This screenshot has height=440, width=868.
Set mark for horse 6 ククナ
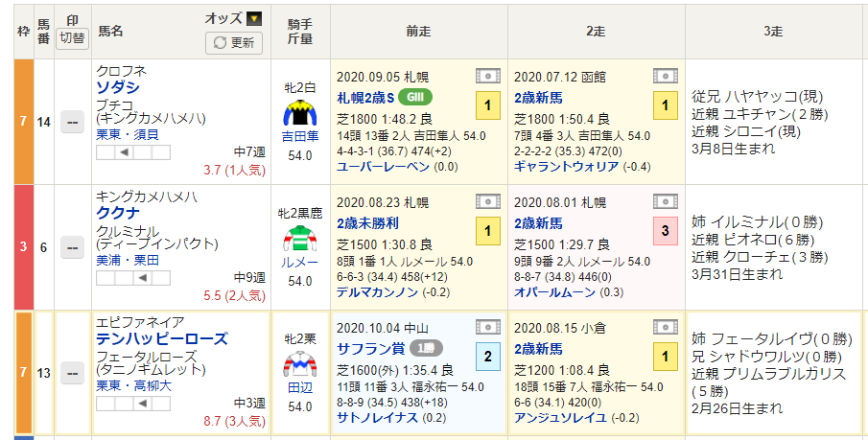pyautogui.click(x=73, y=247)
